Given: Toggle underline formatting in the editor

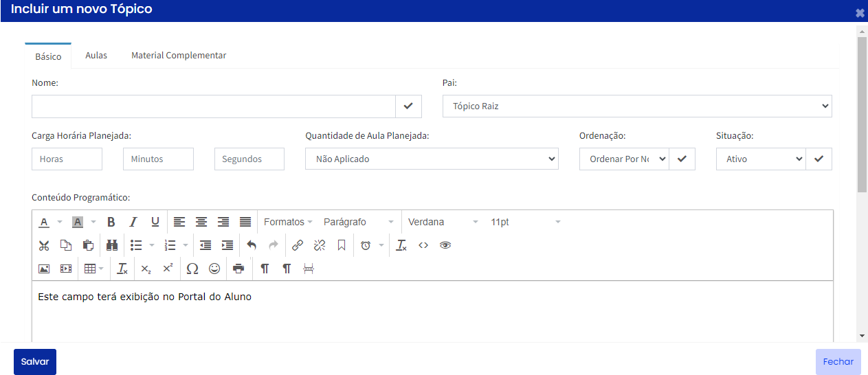Looking at the screenshot, I should click(155, 222).
